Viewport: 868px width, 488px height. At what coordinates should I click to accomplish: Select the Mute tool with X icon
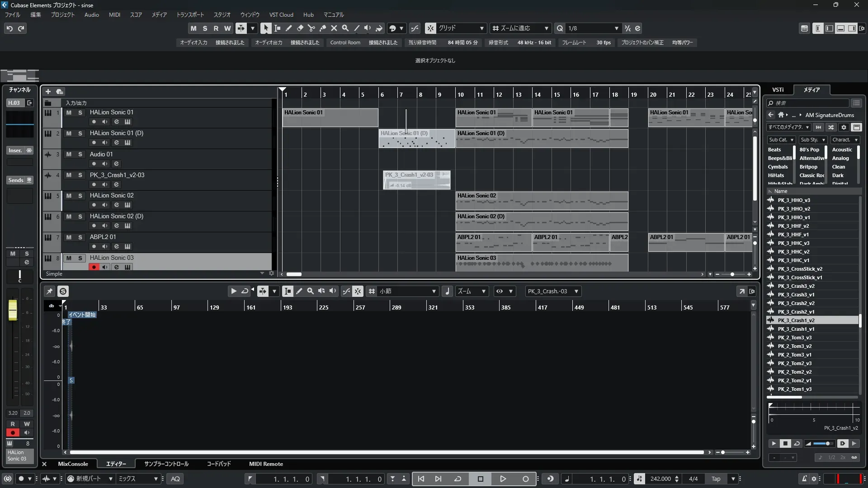coord(334,28)
